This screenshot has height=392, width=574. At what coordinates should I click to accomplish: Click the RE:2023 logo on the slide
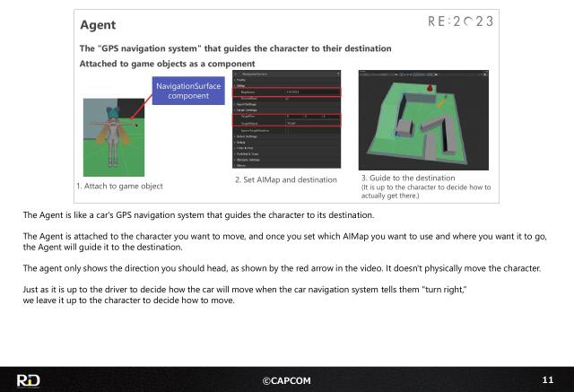pyautogui.click(x=460, y=22)
